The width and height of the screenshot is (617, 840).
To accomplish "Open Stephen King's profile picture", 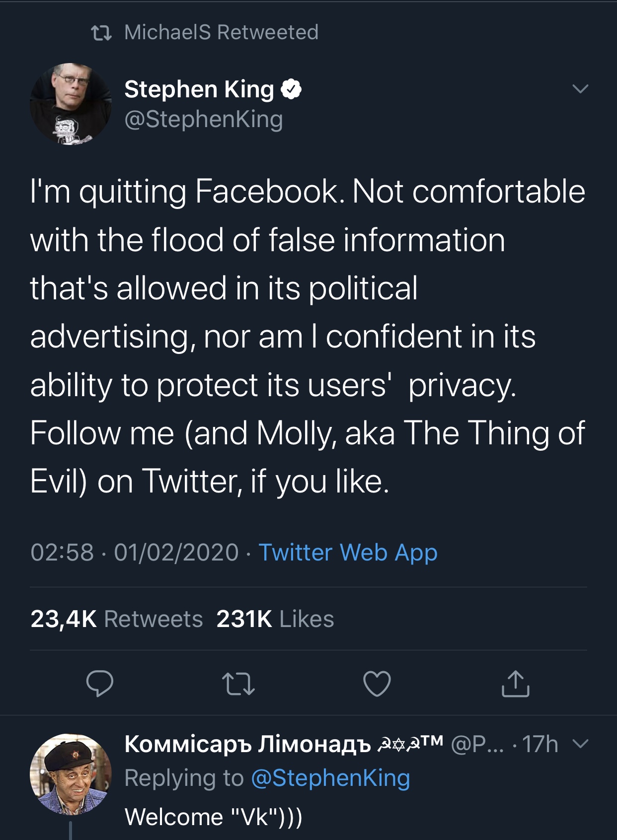I will (71, 104).
